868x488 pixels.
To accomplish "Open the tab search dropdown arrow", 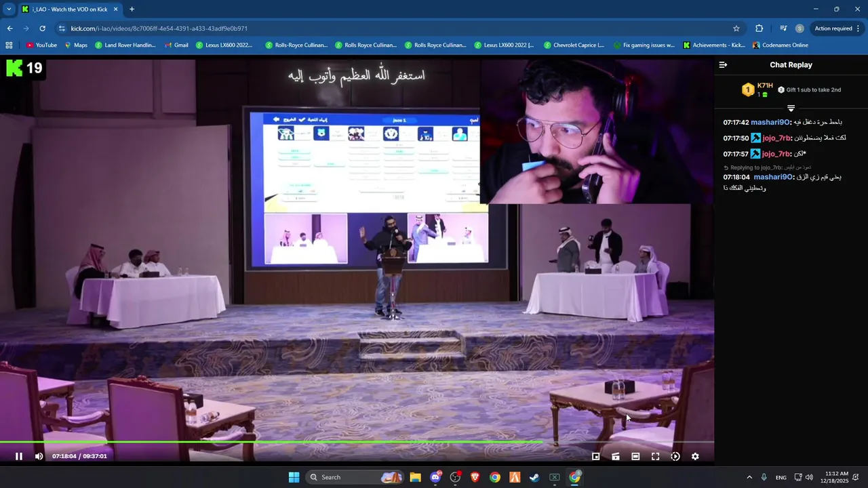I will pyautogui.click(x=9, y=9).
